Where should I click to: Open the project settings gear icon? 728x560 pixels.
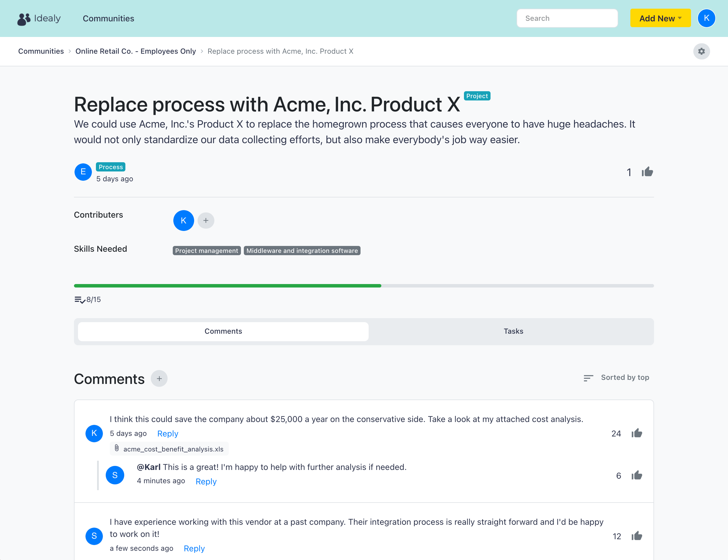(x=701, y=51)
